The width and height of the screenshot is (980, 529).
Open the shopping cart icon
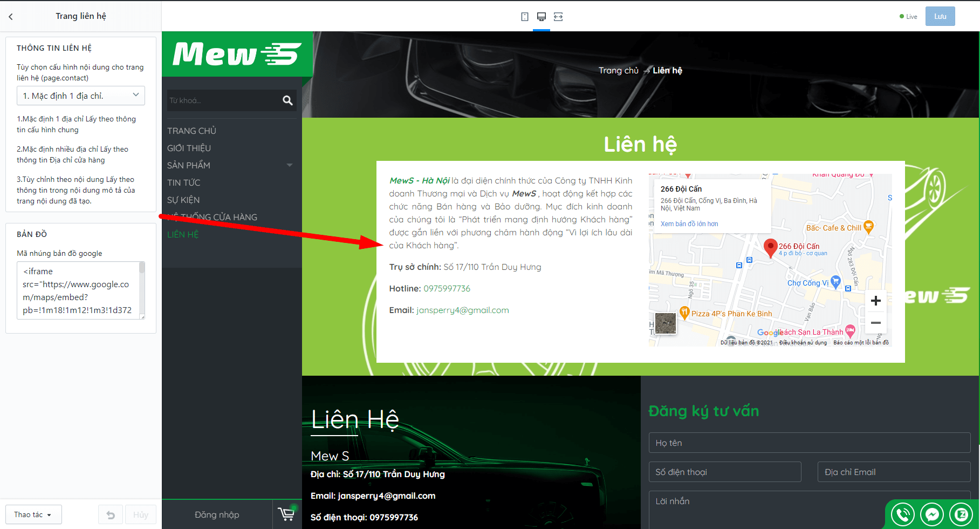point(287,513)
